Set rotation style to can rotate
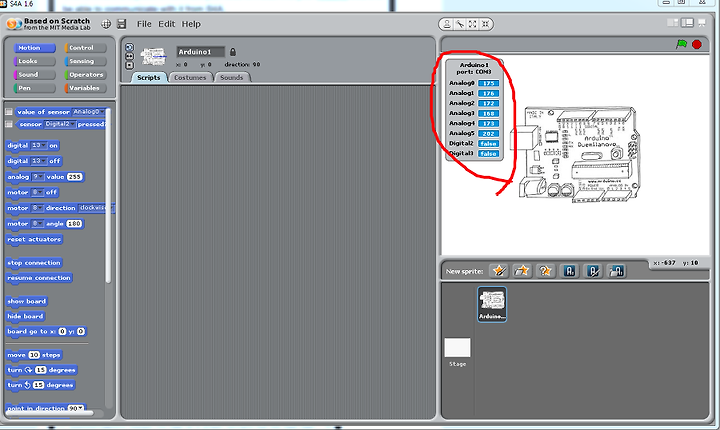 (129, 47)
